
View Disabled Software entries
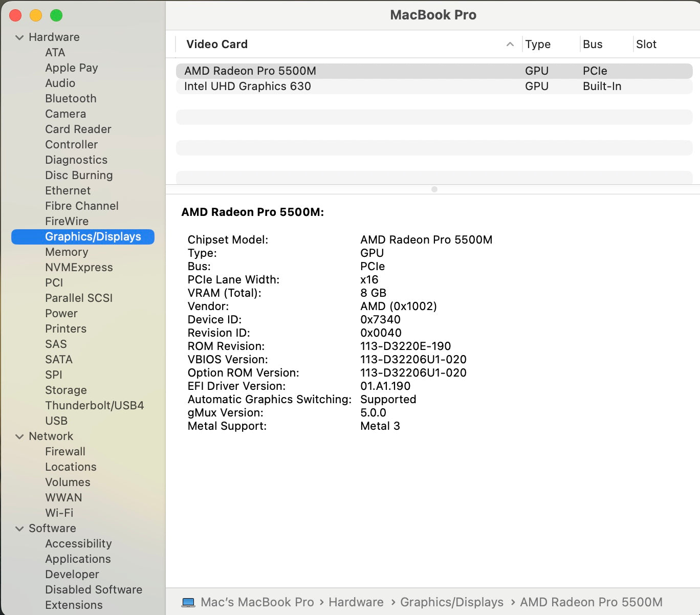click(94, 589)
